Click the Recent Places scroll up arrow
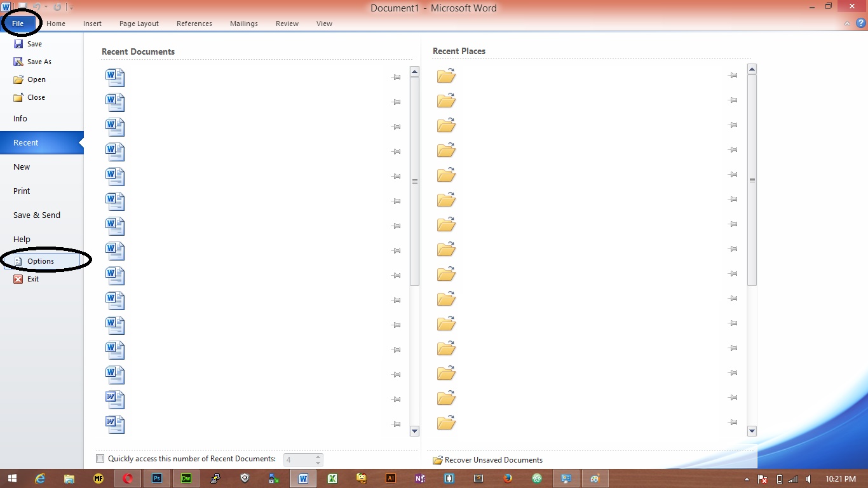Screen dimensions: 868x488 (752, 69)
